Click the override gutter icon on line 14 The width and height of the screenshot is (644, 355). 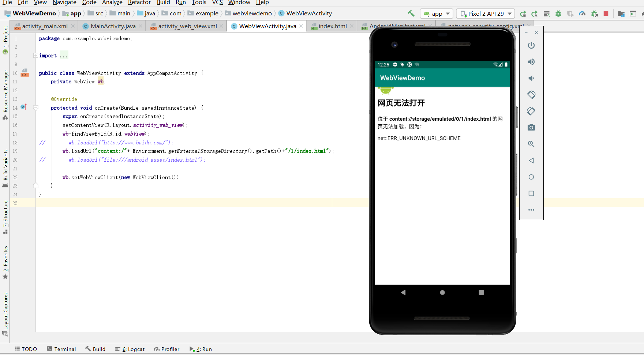click(x=24, y=107)
